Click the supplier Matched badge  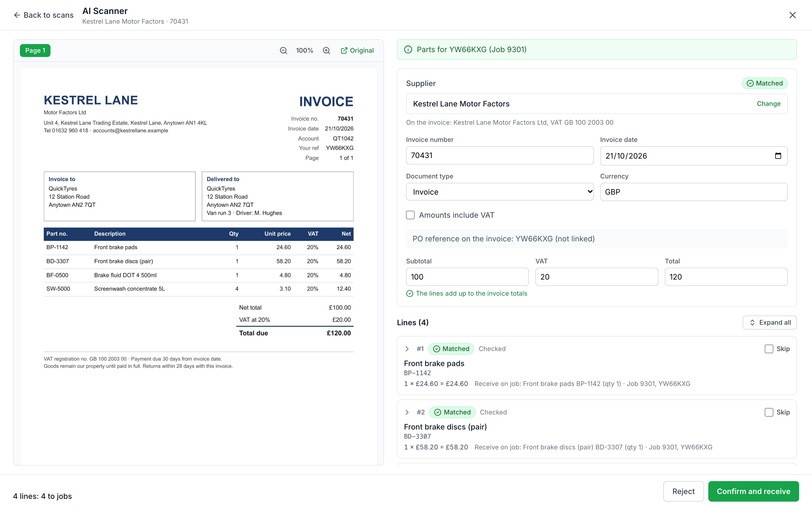pyautogui.click(x=765, y=83)
